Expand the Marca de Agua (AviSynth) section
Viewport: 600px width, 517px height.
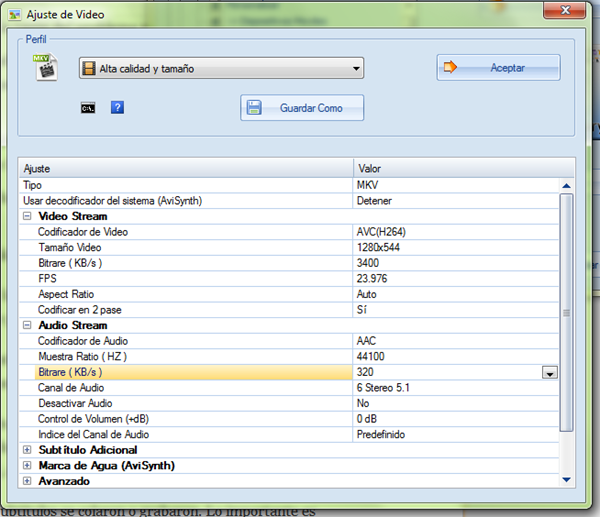pyautogui.click(x=27, y=466)
